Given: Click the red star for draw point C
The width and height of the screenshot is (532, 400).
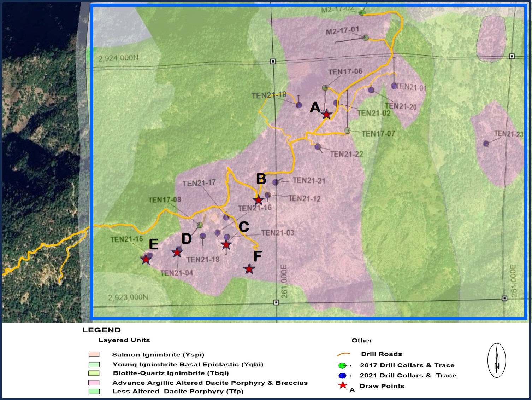Looking at the screenshot, I should tap(226, 244).
